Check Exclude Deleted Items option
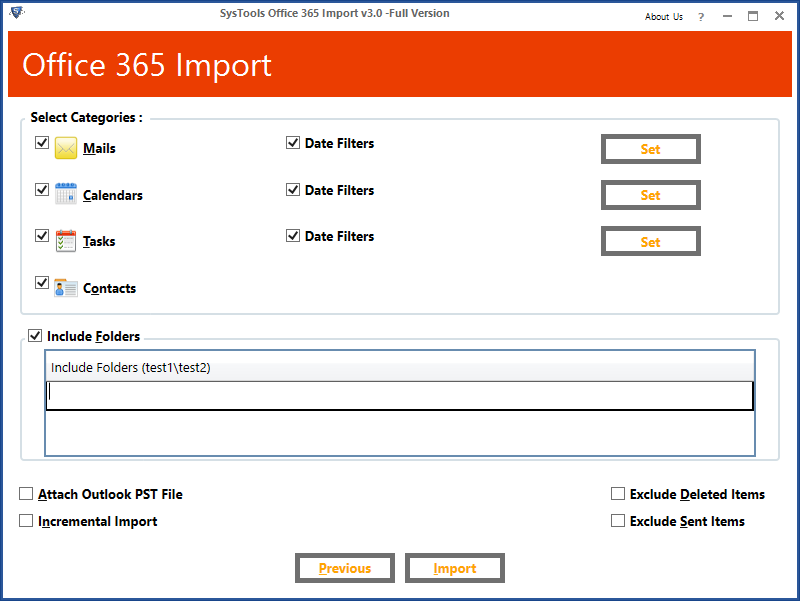800x601 pixels. [618, 493]
